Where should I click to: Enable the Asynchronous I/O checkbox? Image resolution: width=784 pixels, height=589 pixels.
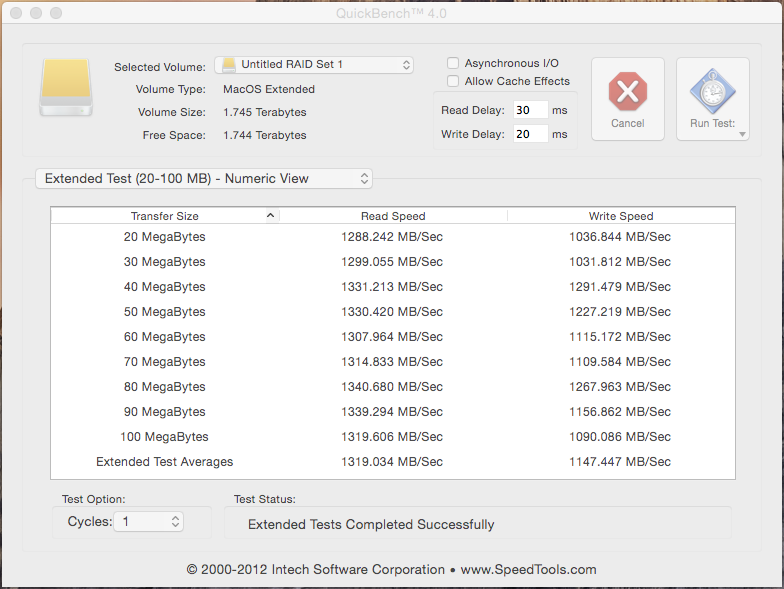[453, 63]
